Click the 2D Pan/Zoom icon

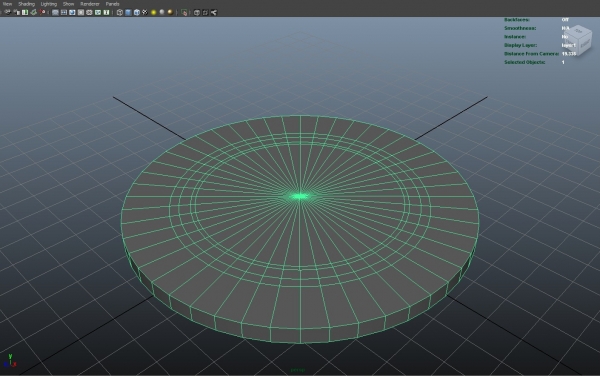[x=42, y=12]
